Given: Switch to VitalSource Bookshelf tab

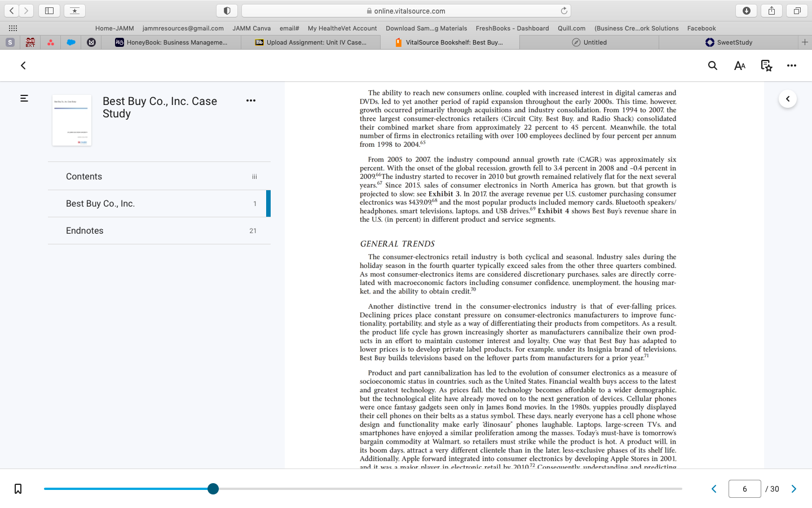Looking at the screenshot, I should [x=449, y=42].
